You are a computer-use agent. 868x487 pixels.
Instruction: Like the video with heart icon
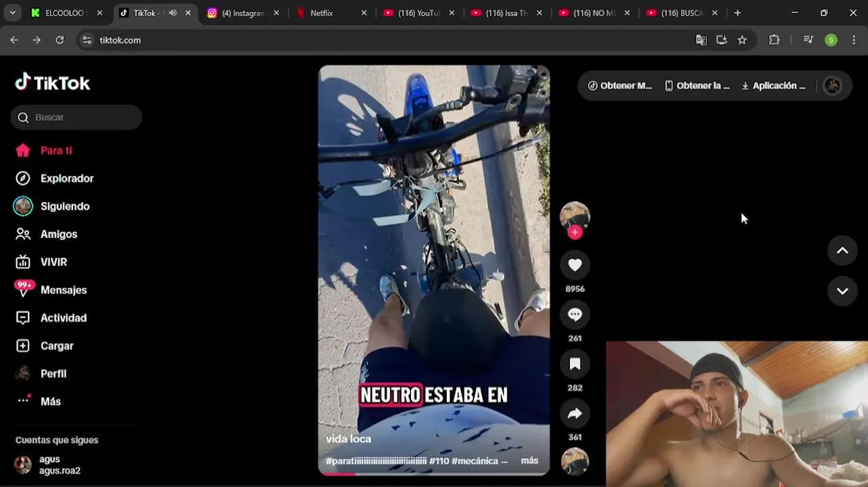click(x=575, y=265)
